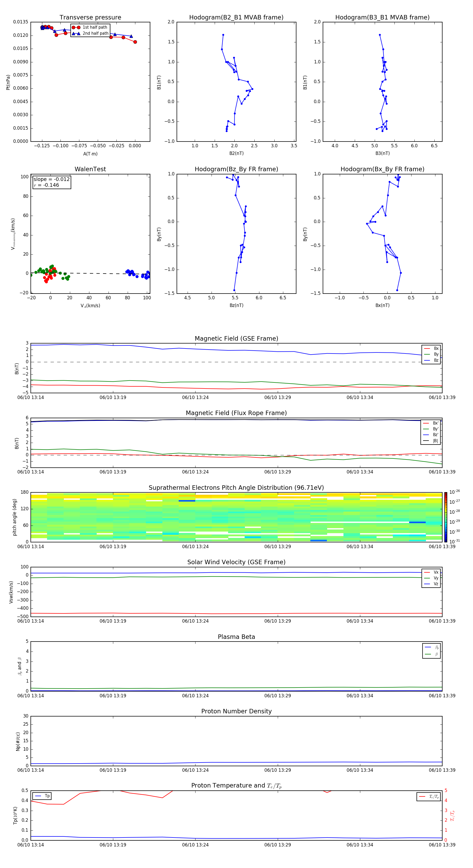Viewport: 473px width, 868px height.
Task: Click the "B2(nT)" x-axis label
Action: [x=236, y=153]
